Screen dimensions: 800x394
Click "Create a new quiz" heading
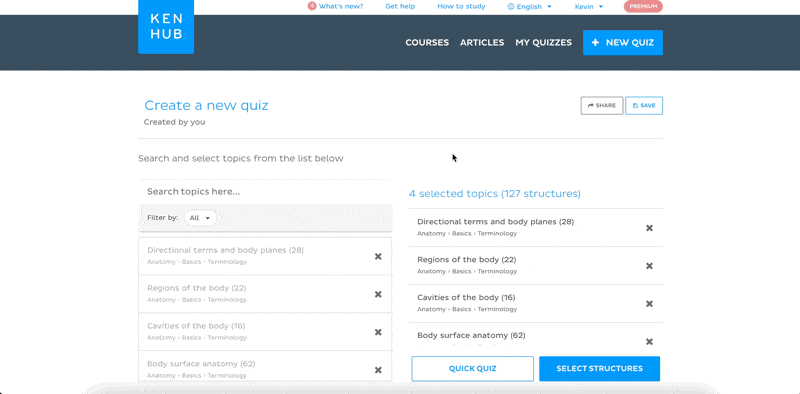pyautogui.click(x=206, y=106)
